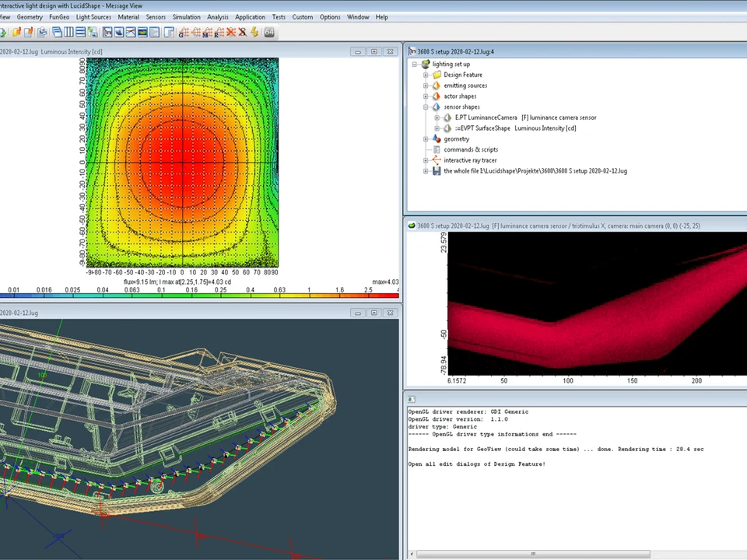Open the Options menu
The width and height of the screenshot is (747, 560).
pyautogui.click(x=330, y=17)
